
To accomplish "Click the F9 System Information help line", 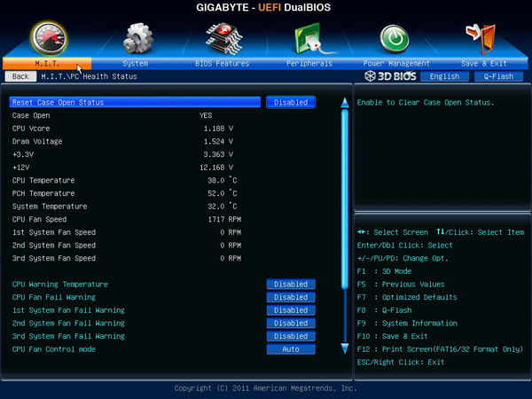I will [x=407, y=323].
